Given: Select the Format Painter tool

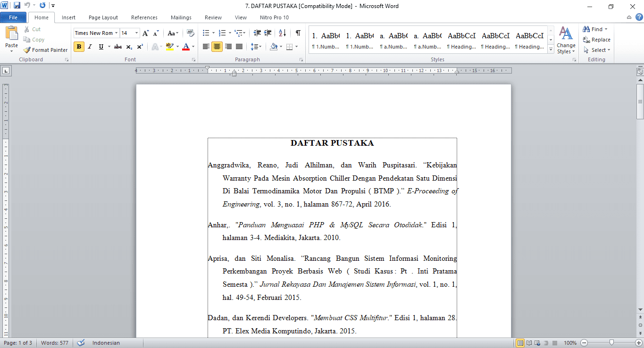Looking at the screenshot, I should [x=45, y=50].
